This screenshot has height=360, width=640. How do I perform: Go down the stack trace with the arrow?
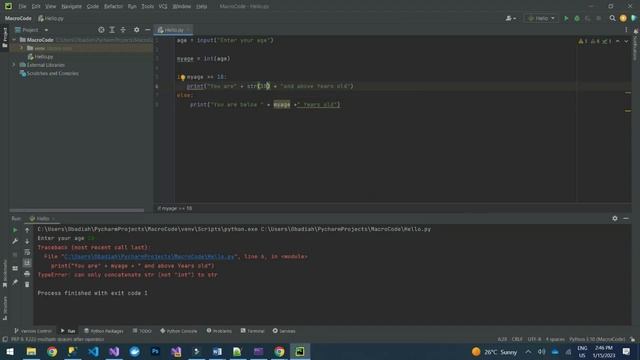27,241
